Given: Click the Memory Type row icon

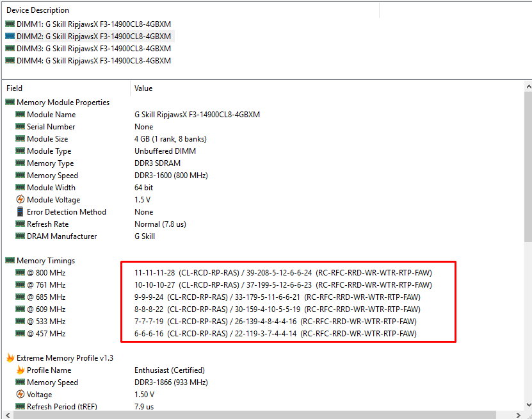Looking at the screenshot, I should (20, 163).
